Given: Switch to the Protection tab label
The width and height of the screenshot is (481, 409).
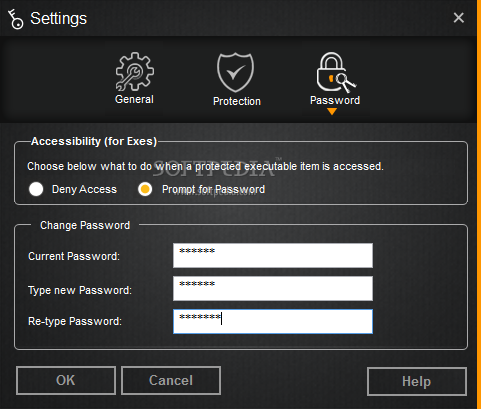Looking at the screenshot, I should point(237,101).
